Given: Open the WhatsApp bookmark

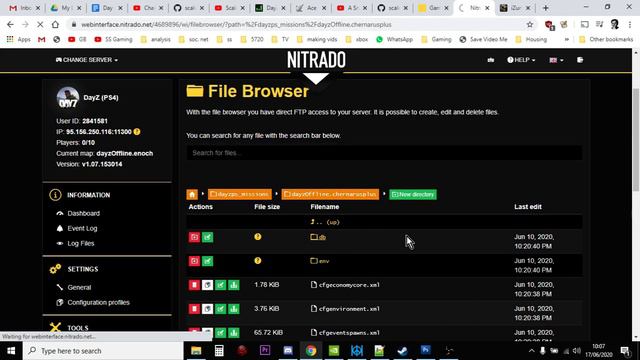Looking at the screenshot, I should pyautogui.click(x=394, y=40).
